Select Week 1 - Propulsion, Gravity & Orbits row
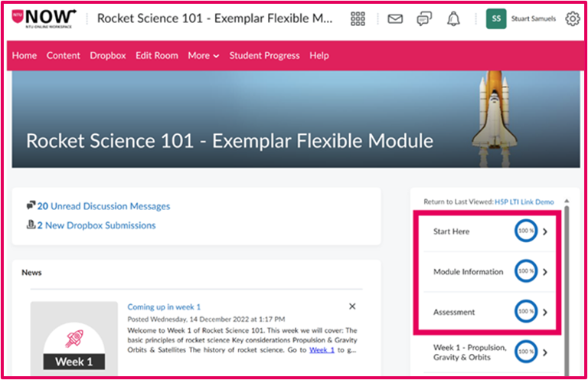588x380 pixels. (x=489, y=352)
